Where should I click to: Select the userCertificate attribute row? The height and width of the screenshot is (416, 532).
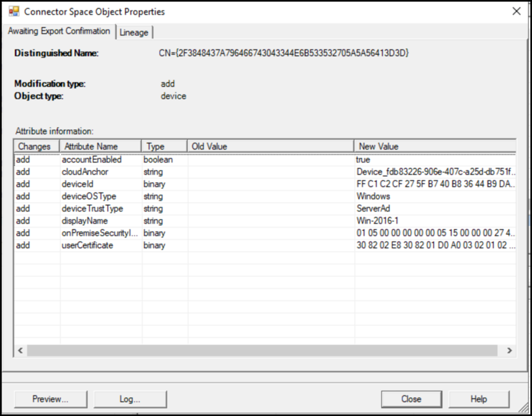click(89, 245)
